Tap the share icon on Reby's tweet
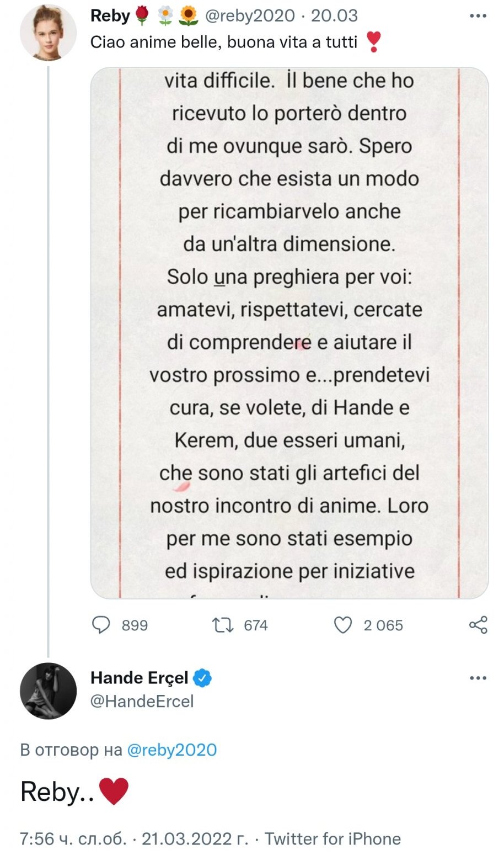Screen dimensions: 504x855 (x=478, y=625)
